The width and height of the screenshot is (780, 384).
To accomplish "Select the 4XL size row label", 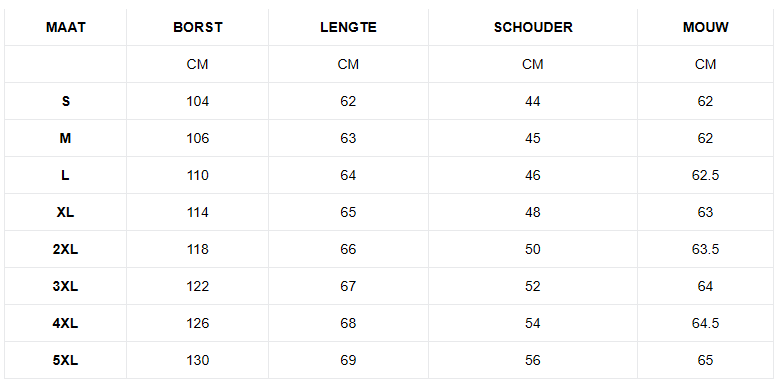I will (x=66, y=323).
